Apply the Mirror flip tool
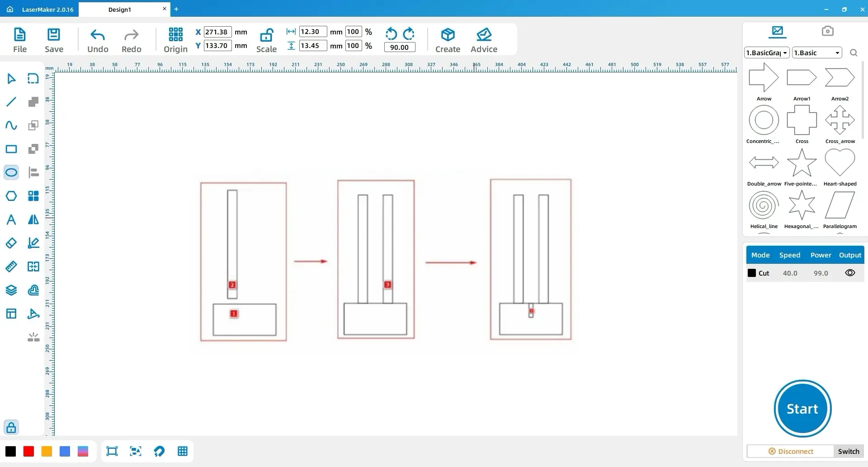Screen dimensions: 868x467 click(x=33, y=219)
